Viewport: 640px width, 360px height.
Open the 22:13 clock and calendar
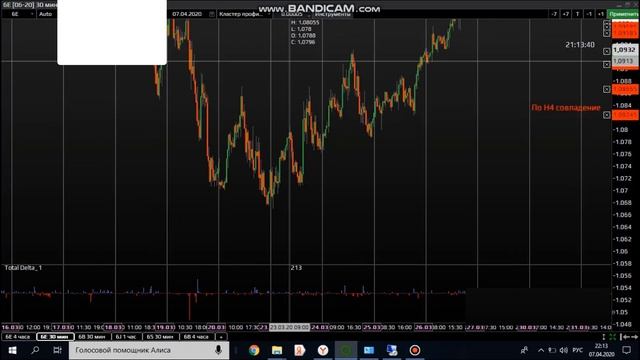click(x=601, y=350)
